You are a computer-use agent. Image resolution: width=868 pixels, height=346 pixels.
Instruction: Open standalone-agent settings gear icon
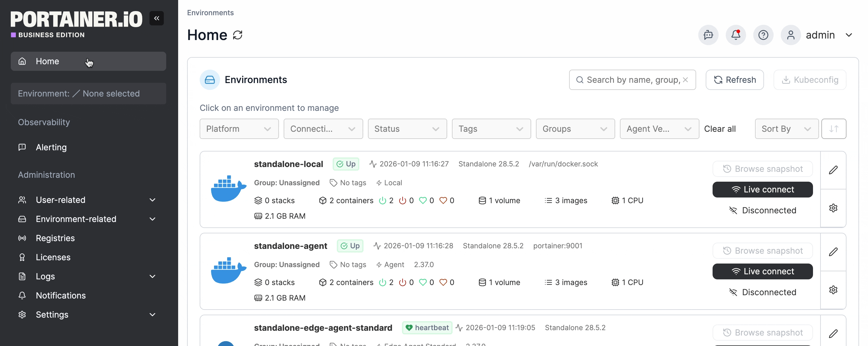pos(833,290)
